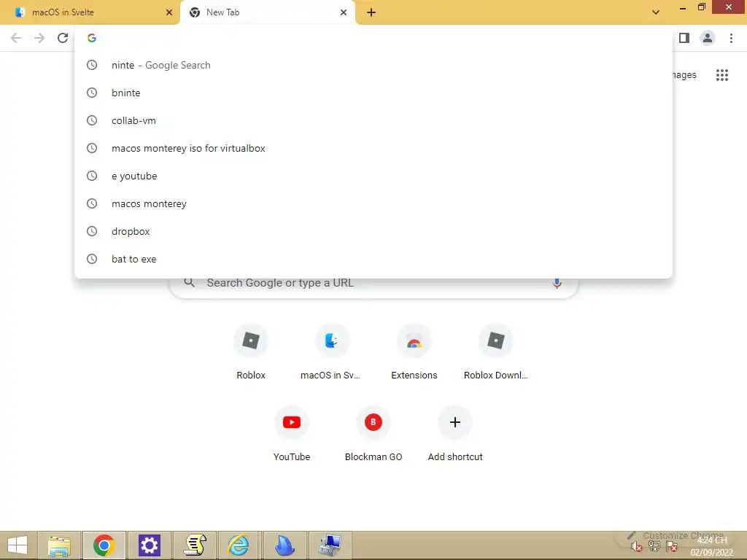Switch to the macOS in Svelte tab
Viewport: 747px width, 560px height.
tap(90, 12)
